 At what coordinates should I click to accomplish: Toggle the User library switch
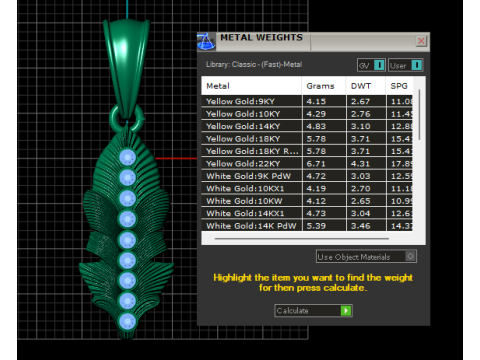406,65
